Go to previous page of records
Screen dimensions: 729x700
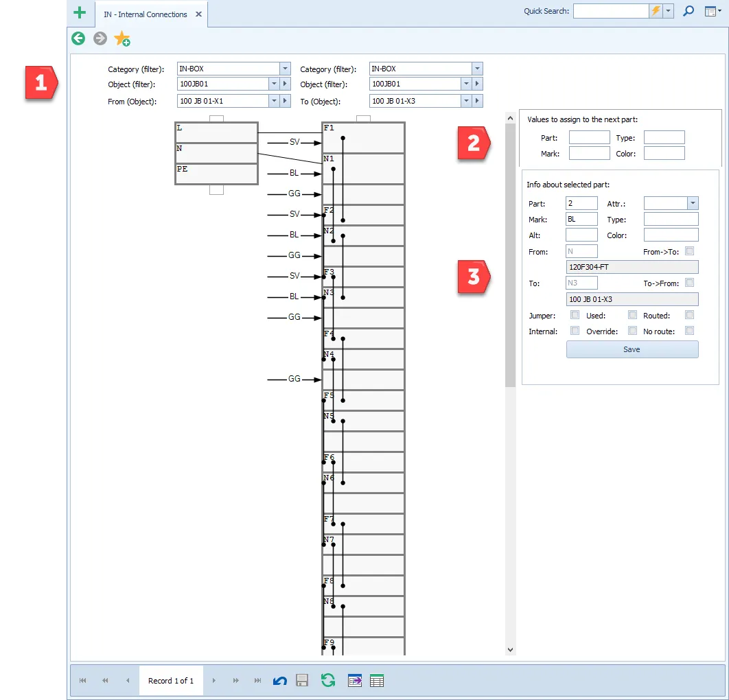(x=105, y=681)
